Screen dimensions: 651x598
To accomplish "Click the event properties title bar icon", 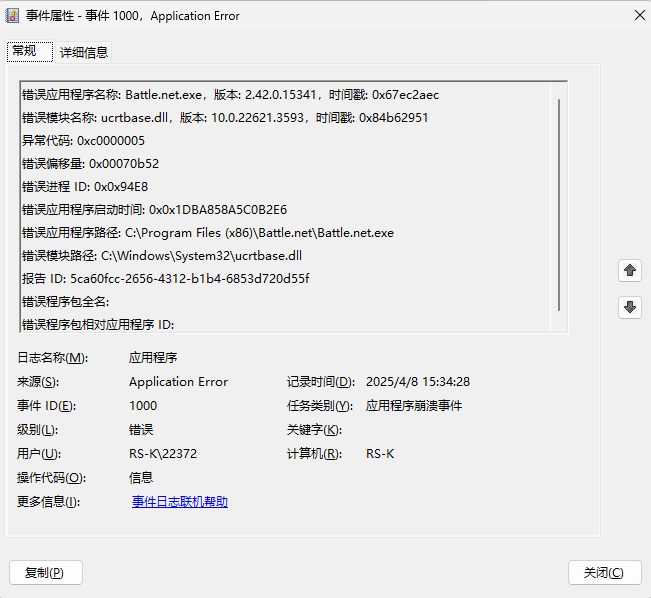I will coord(14,16).
